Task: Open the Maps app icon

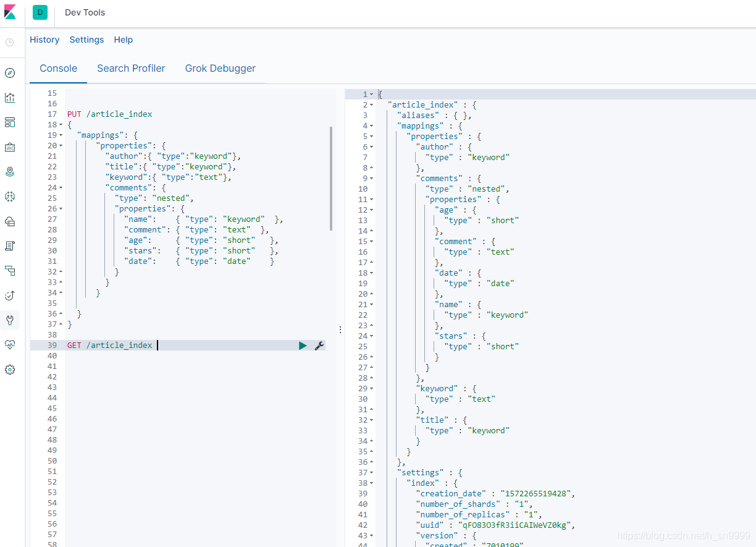Action: pos(9,172)
